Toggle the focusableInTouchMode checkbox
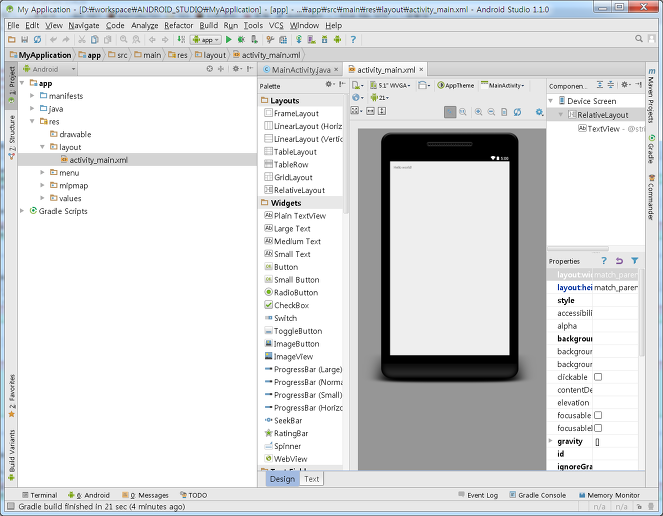 click(x=598, y=428)
